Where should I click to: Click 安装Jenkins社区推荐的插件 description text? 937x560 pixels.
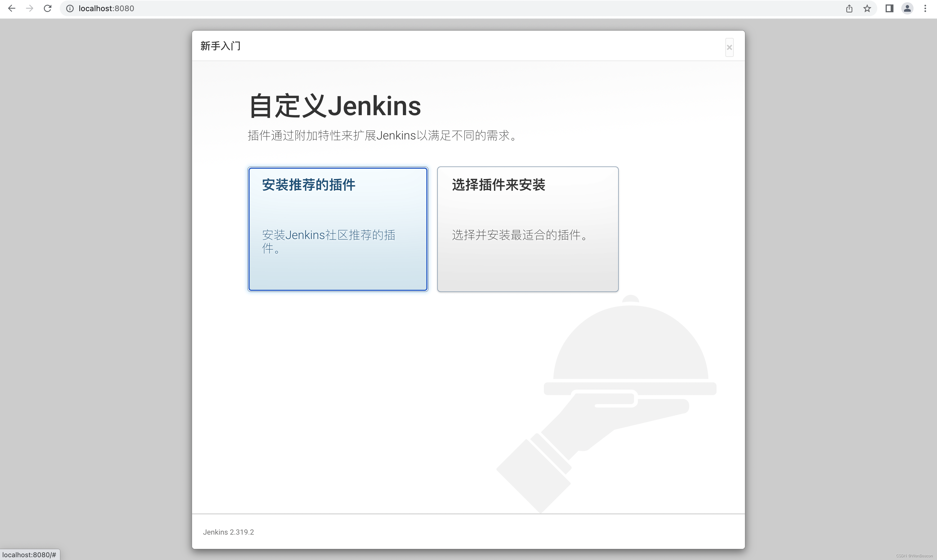tap(328, 235)
